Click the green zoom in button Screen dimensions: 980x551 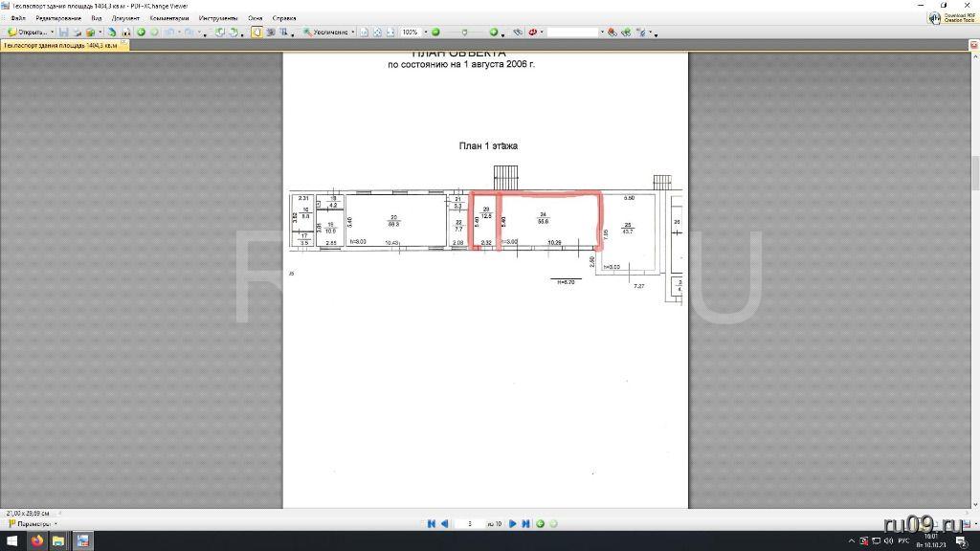(x=494, y=32)
